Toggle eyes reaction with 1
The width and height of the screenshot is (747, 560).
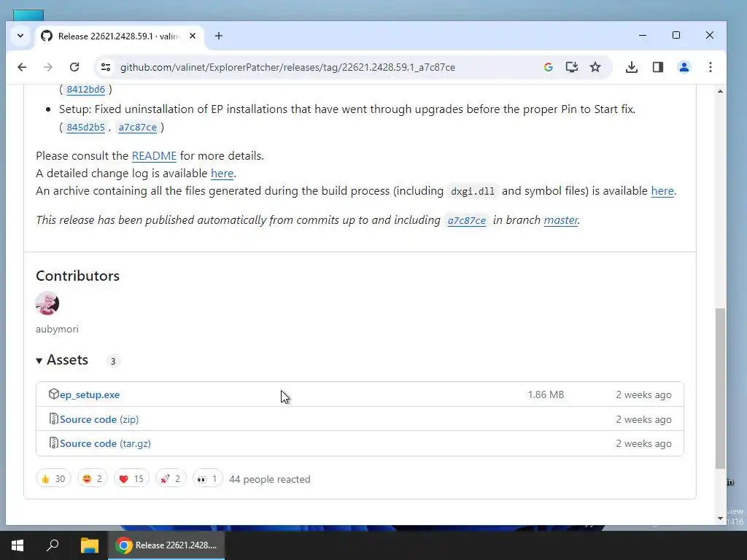207,478
